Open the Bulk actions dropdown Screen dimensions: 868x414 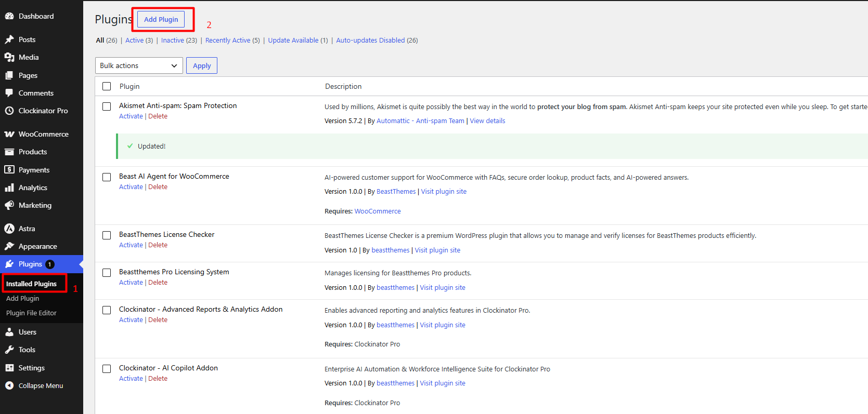click(x=139, y=65)
